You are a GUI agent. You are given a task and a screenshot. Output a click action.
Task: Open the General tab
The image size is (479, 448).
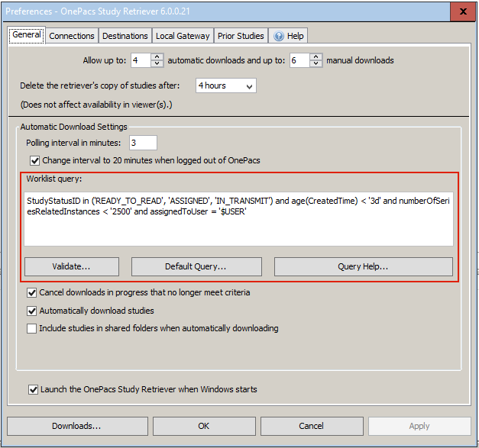click(27, 35)
